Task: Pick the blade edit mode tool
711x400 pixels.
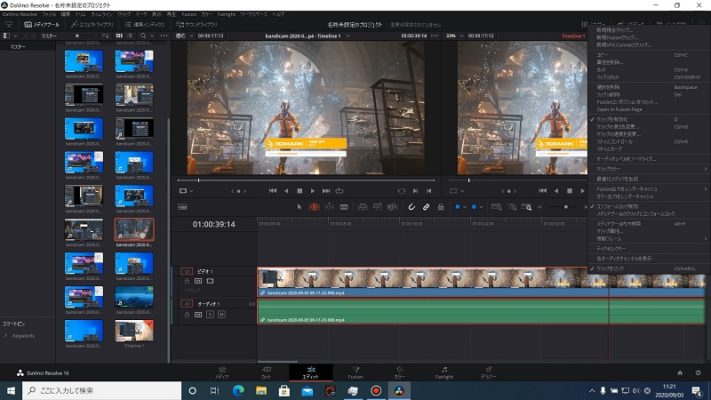Action: [344, 207]
